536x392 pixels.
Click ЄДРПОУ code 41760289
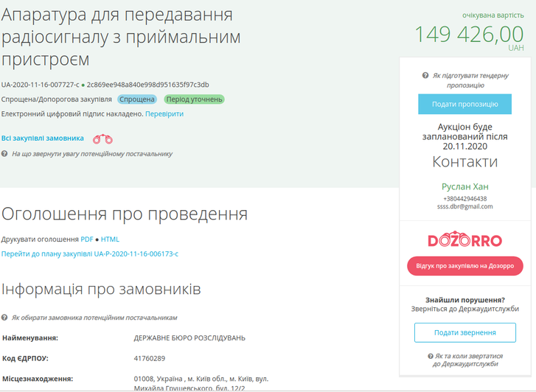[150, 359]
